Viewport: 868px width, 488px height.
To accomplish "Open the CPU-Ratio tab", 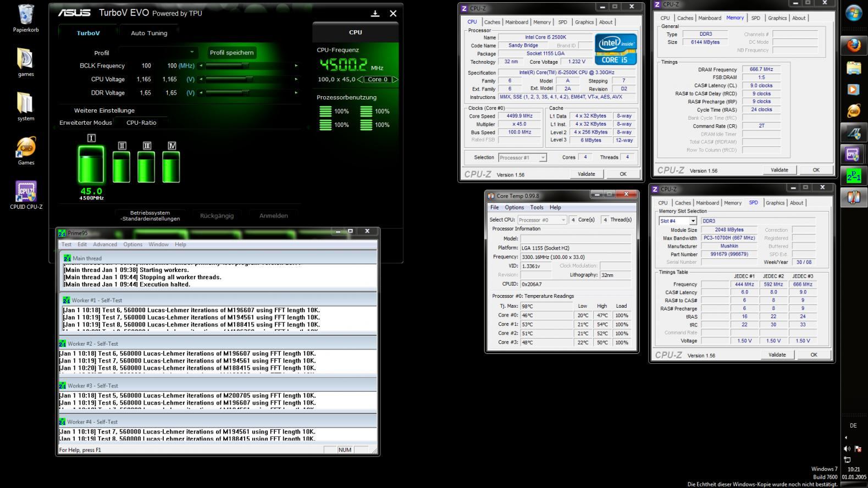I will pos(141,123).
